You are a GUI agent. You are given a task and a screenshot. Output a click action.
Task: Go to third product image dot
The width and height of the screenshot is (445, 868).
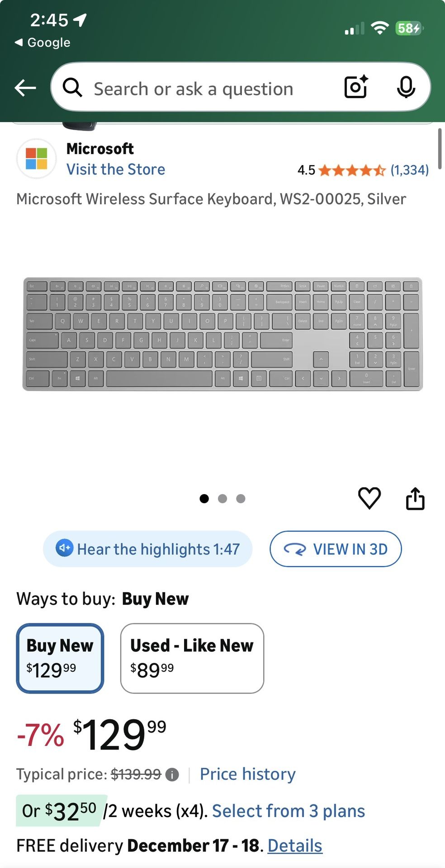click(241, 499)
